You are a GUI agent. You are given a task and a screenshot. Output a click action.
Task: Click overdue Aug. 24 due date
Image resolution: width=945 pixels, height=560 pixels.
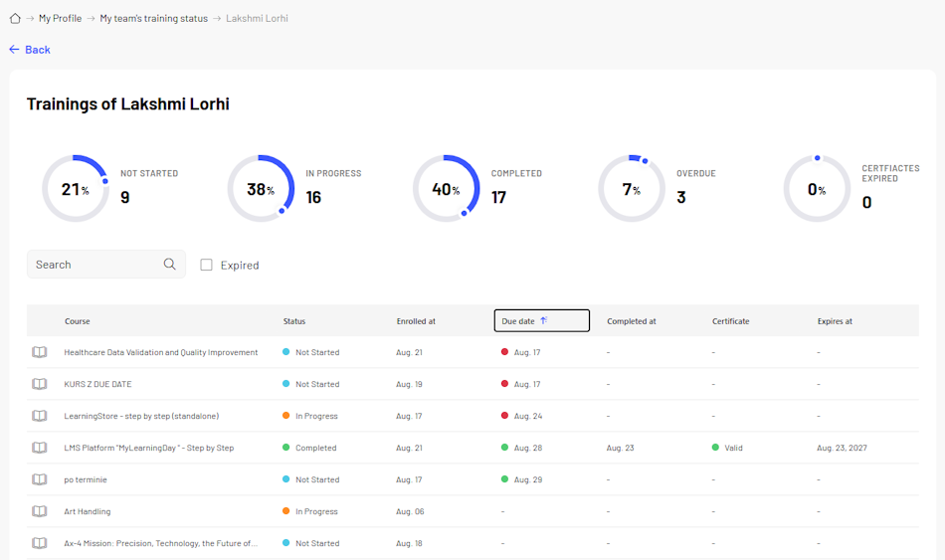click(522, 416)
